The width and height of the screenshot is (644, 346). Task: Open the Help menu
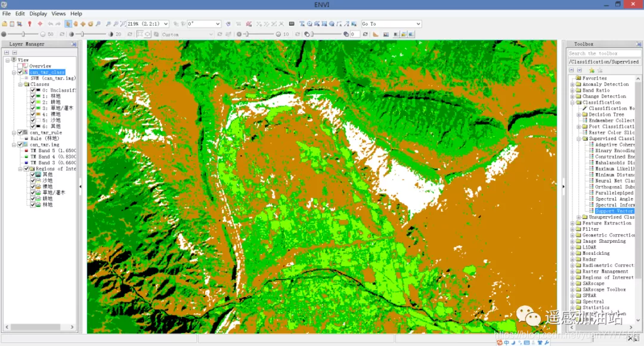pos(76,14)
